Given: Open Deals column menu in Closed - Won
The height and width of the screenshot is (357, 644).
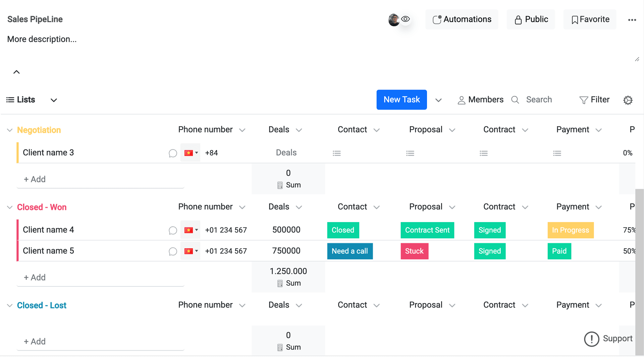Looking at the screenshot, I should (299, 207).
